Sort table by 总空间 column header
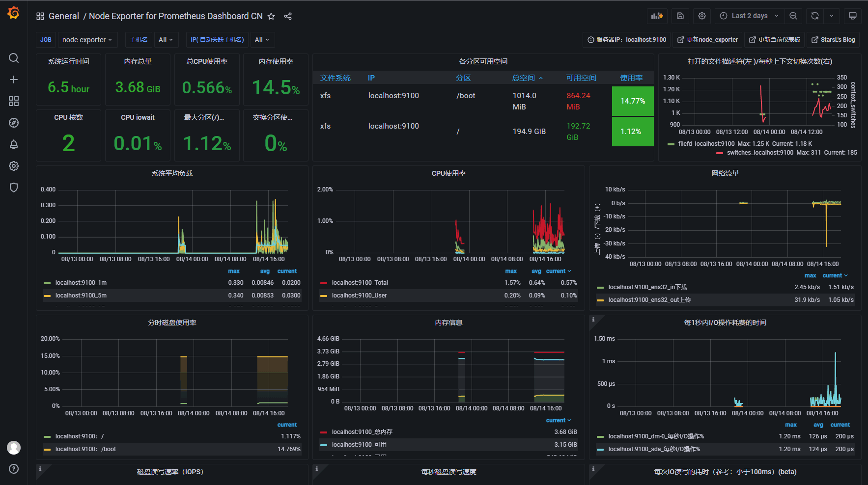Image resolution: width=868 pixels, height=485 pixels. coord(524,78)
